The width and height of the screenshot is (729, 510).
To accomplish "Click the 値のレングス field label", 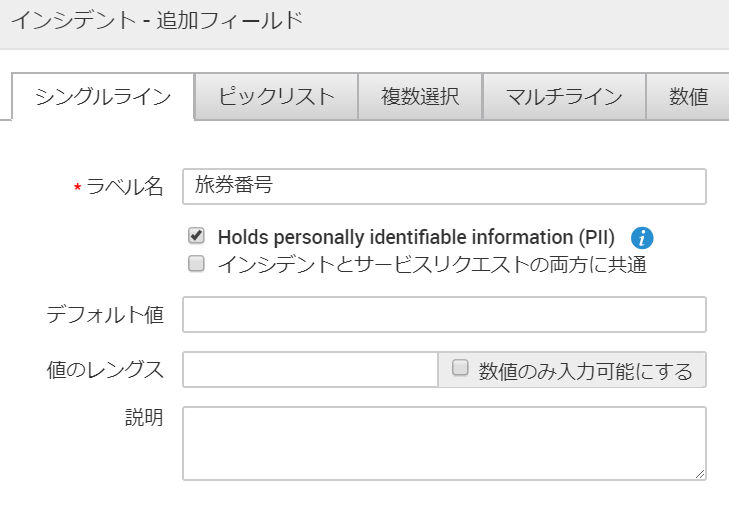I will coord(105,370).
